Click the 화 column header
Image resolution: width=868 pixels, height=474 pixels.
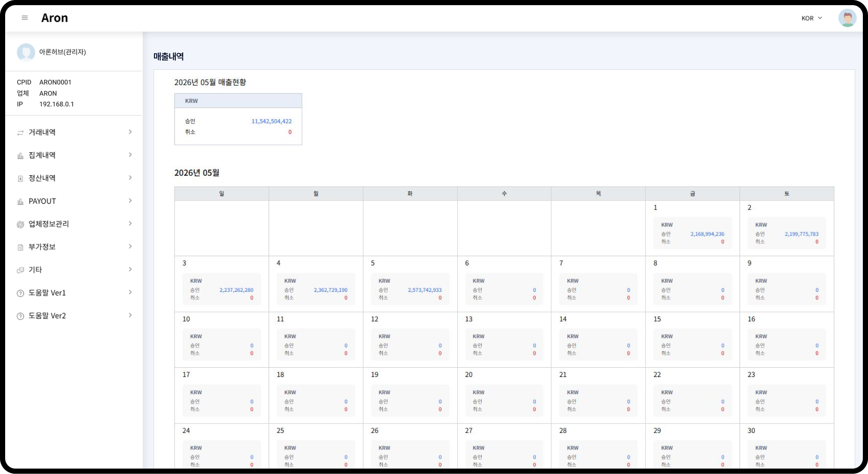(x=410, y=194)
